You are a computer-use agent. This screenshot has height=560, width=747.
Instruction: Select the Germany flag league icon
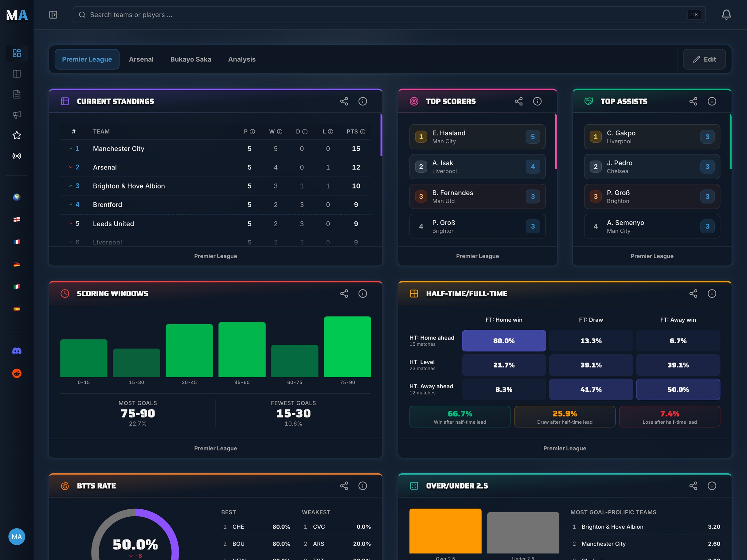(x=17, y=264)
